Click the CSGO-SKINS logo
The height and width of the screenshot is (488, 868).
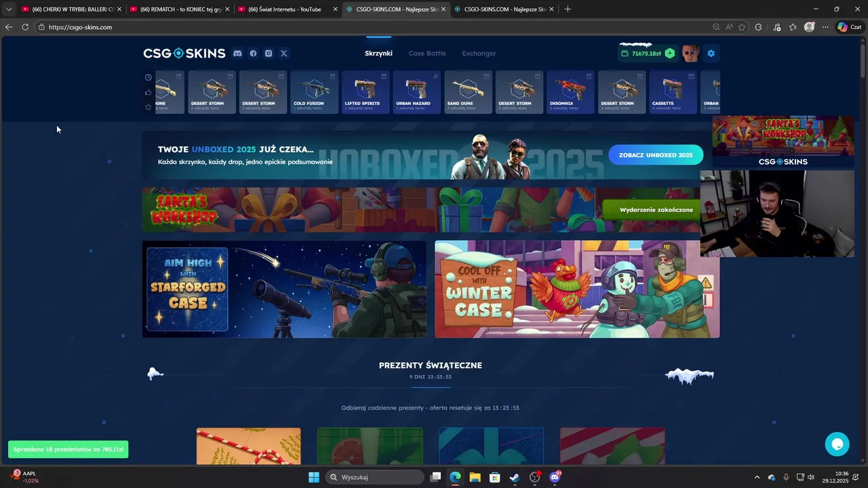[184, 54]
